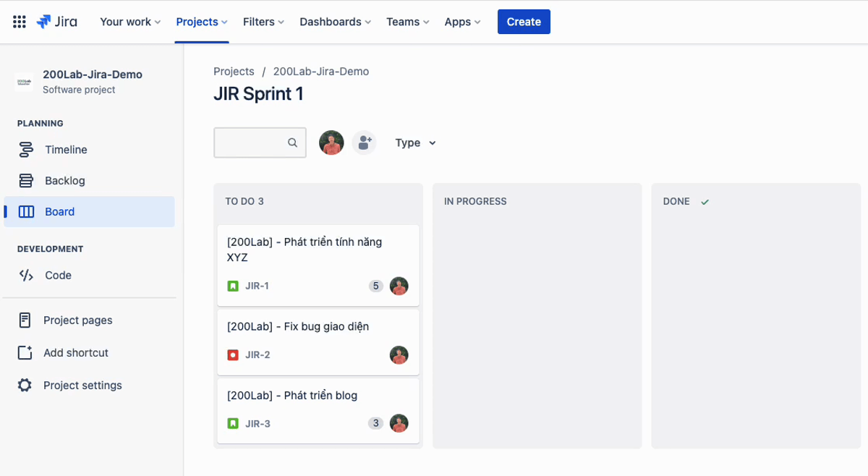
Task: Filter board by the assignee avatar
Action: tap(331, 143)
